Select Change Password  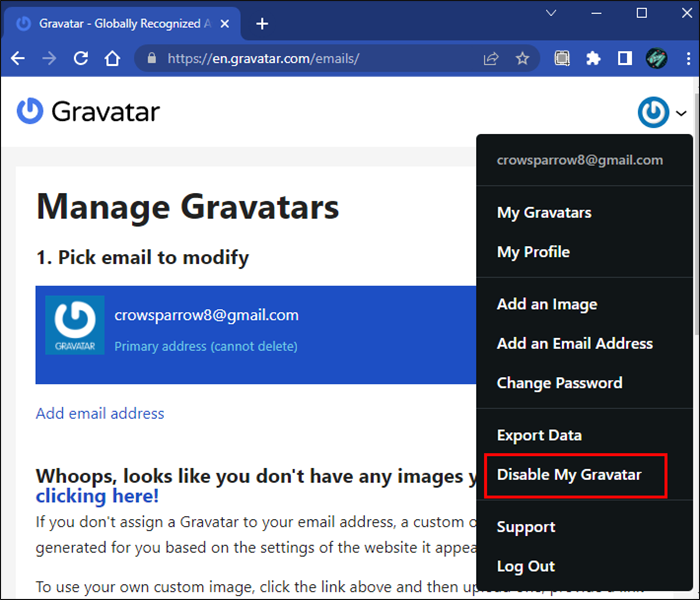click(559, 383)
